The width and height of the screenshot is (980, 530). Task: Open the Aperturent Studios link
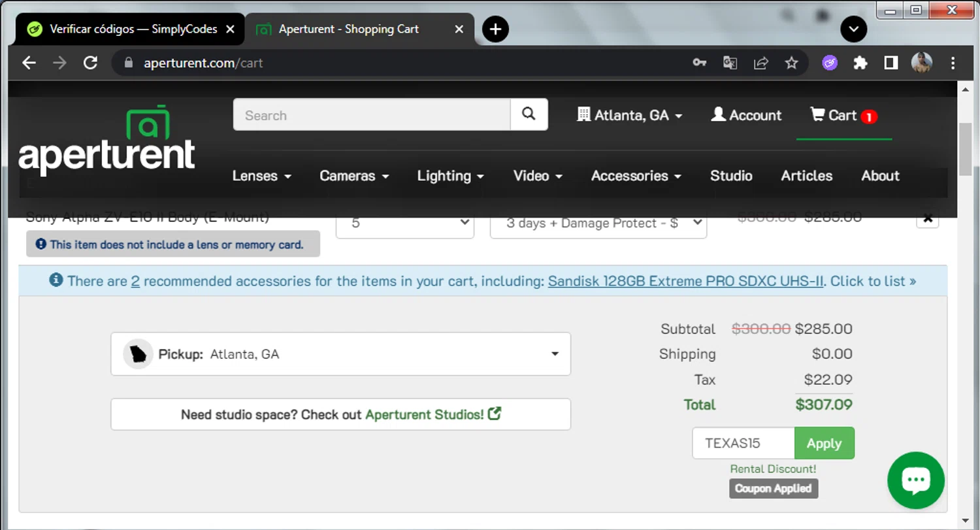click(424, 414)
